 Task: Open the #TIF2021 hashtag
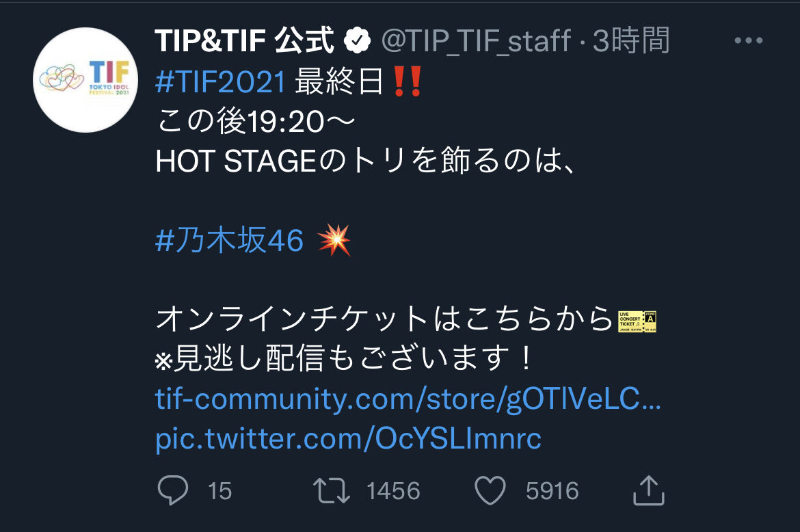(220, 81)
